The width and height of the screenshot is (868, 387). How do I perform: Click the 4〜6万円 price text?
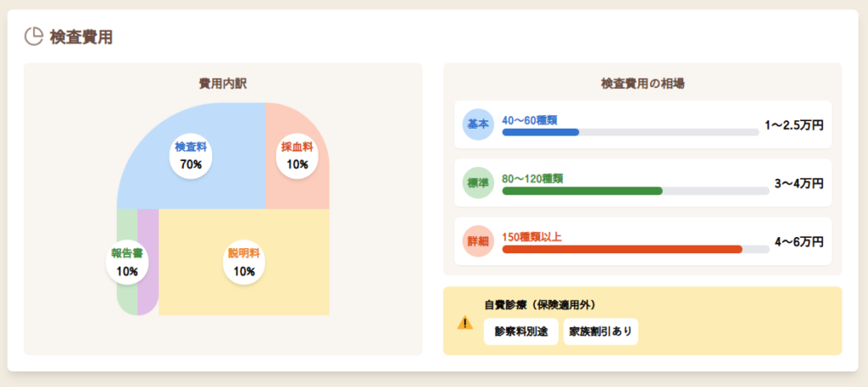point(798,241)
